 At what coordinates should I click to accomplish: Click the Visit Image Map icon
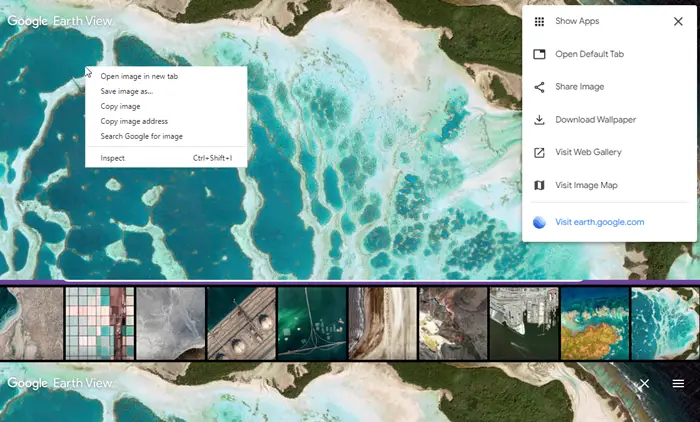pyautogui.click(x=539, y=185)
